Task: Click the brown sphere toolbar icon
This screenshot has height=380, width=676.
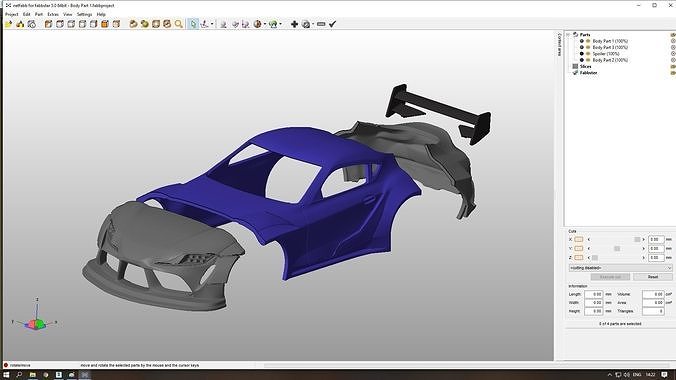Action: pos(257,24)
